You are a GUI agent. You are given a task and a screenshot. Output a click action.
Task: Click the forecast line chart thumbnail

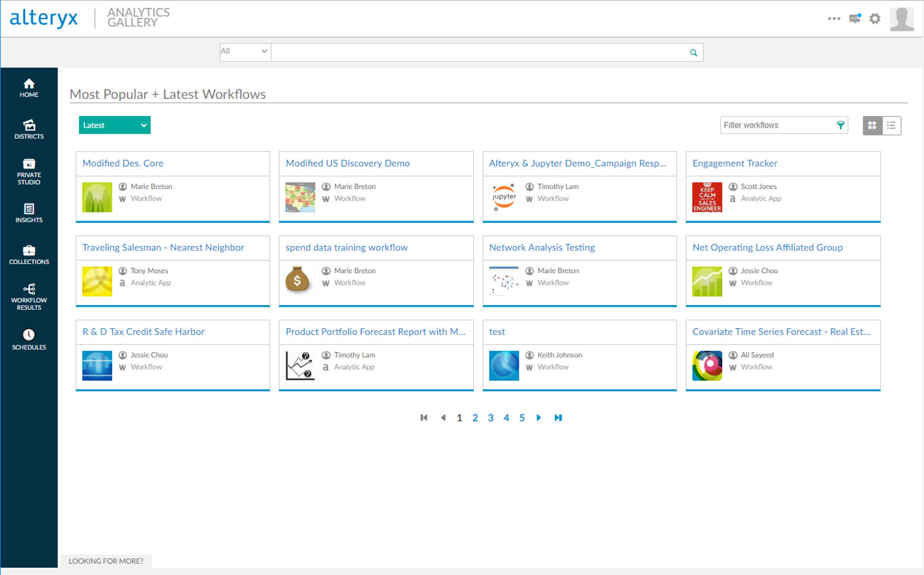[x=300, y=366]
